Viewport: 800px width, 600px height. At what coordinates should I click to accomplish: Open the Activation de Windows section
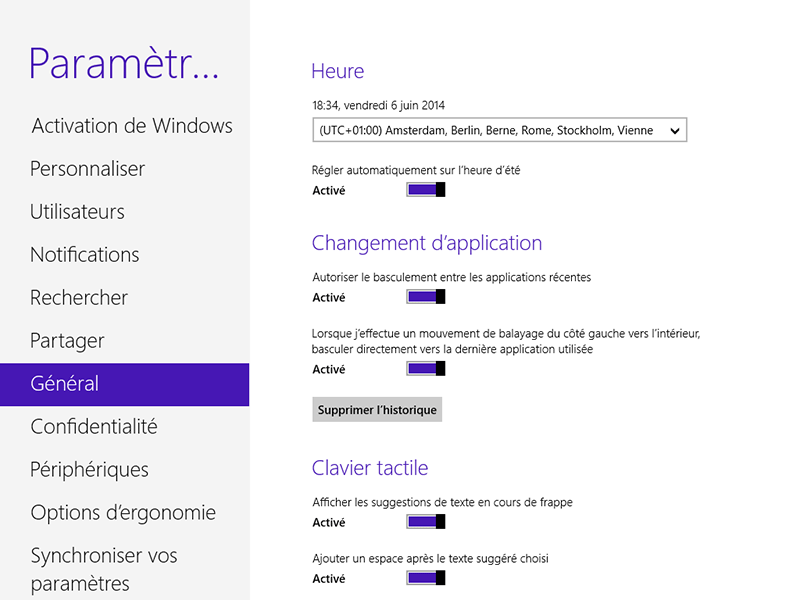[131, 126]
